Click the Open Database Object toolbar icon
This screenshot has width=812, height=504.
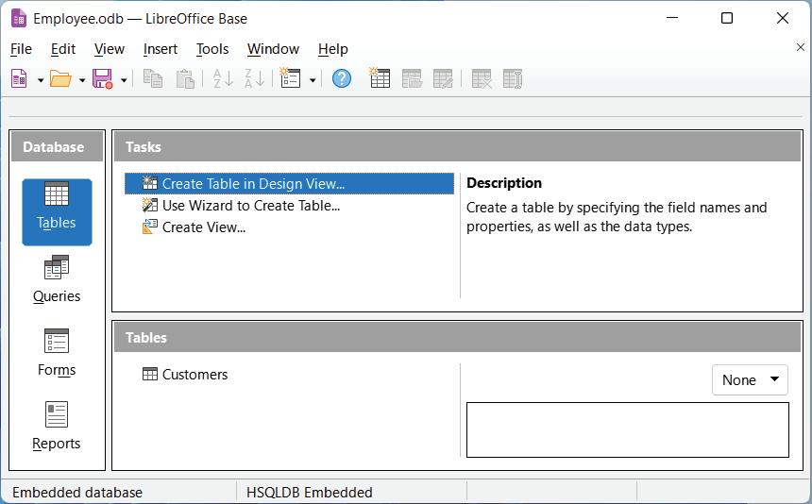pos(413,79)
